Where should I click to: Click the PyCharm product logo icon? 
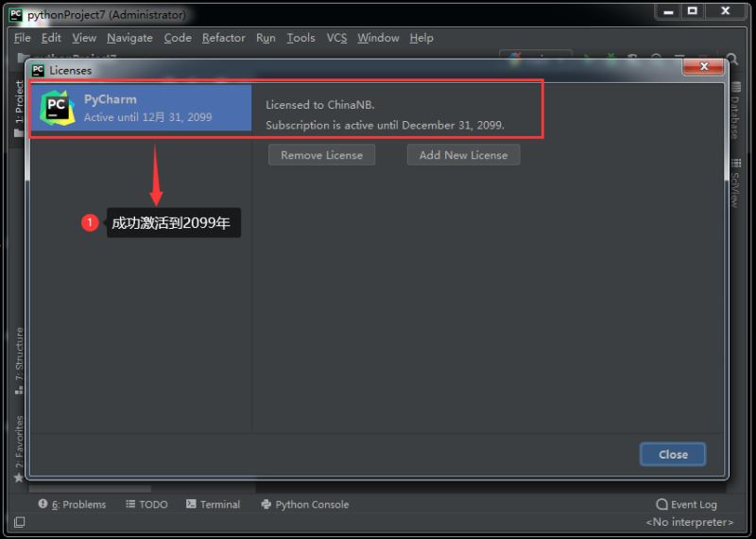pyautogui.click(x=58, y=108)
